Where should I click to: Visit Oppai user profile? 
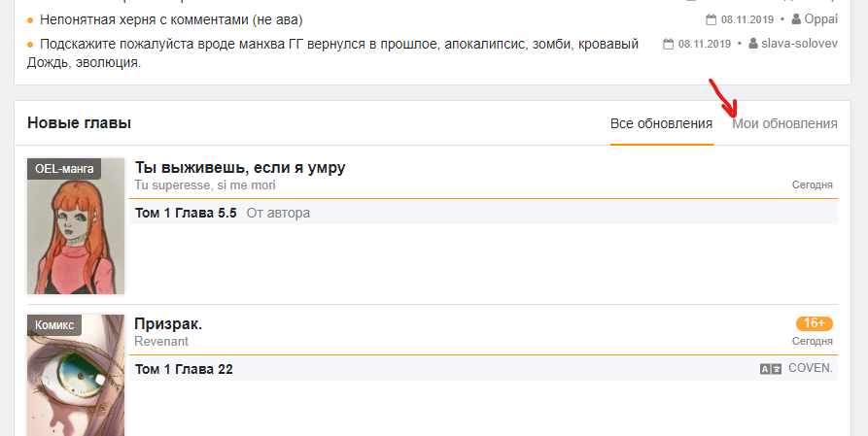pyautogui.click(x=821, y=19)
